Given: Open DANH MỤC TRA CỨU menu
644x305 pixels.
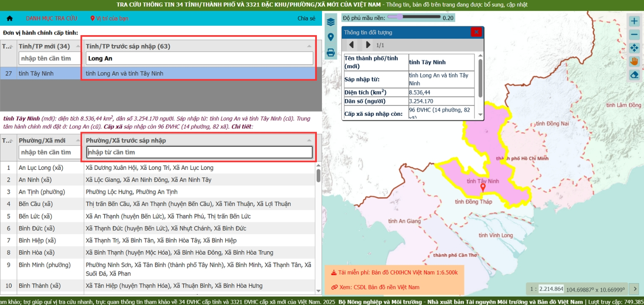Looking at the screenshot, I should tap(52, 18).
